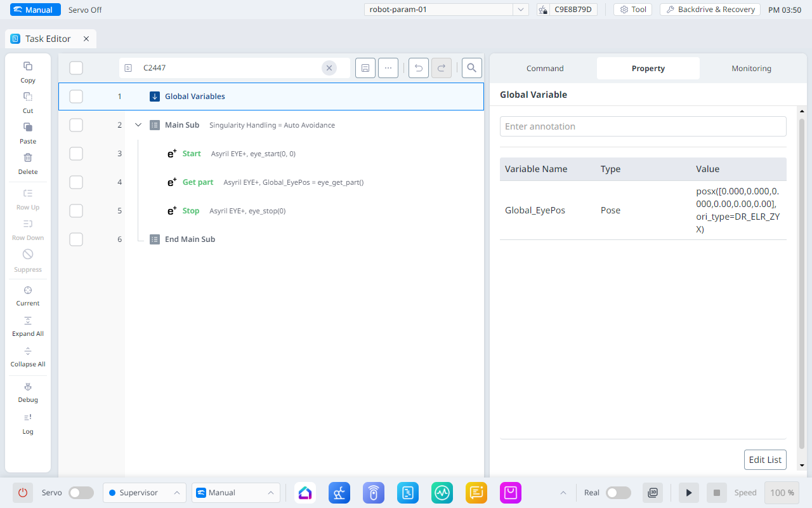Viewport: 812px width, 508px height.
Task: Click the Copy icon in left sidebar
Action: pos(28,66)
